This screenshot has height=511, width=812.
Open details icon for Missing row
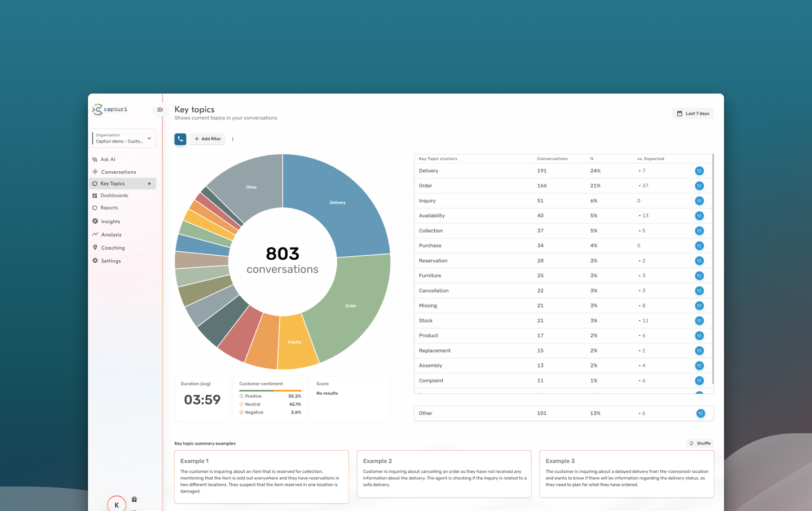click(699, 305)
